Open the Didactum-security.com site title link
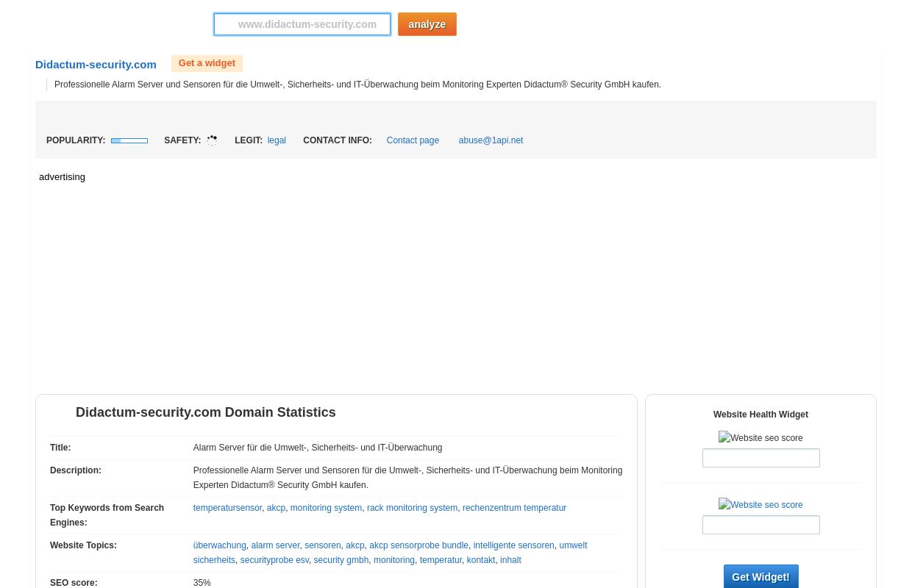912x588 pixels. click(x=96, y=65)
